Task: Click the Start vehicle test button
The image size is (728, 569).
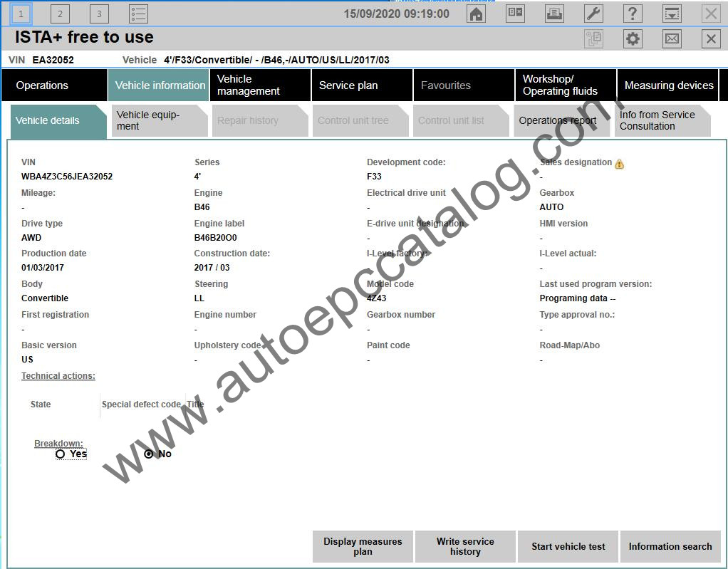Action: click(568, 547)
